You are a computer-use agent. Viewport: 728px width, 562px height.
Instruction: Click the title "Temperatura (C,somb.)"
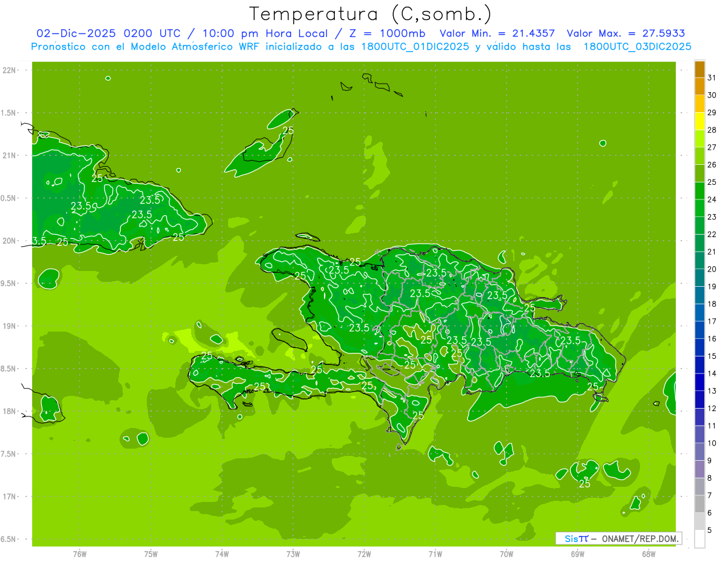tap(371, 14)
